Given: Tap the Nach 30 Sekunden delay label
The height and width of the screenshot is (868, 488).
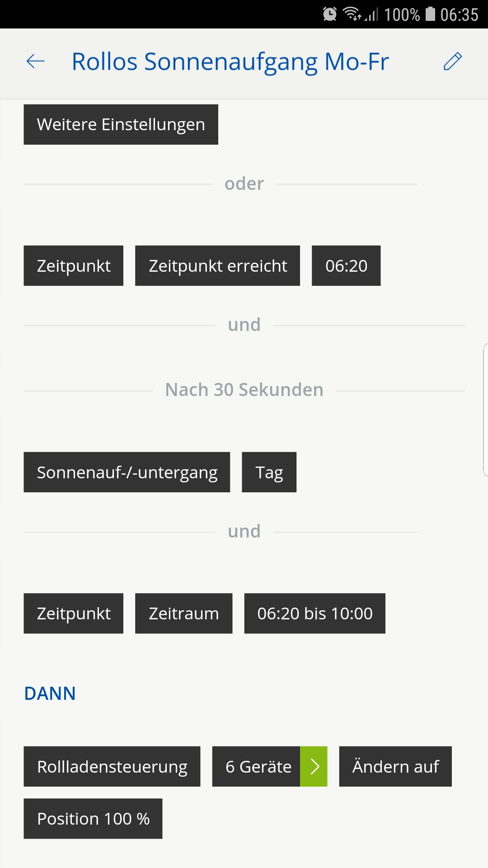Looking at the screenshot, I should pyautogui.click(x=244, y=390).
